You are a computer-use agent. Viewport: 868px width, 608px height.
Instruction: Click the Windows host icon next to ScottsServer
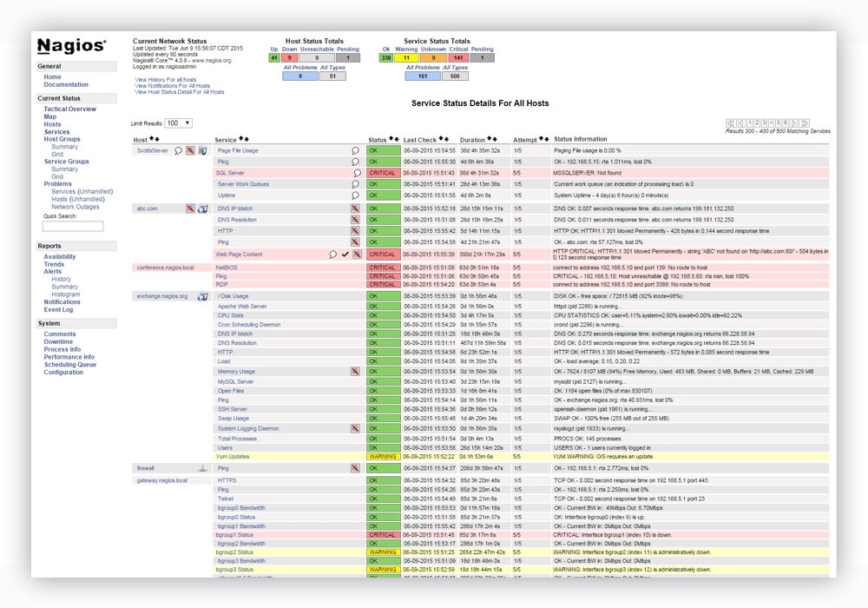click(x=201, y=150)
